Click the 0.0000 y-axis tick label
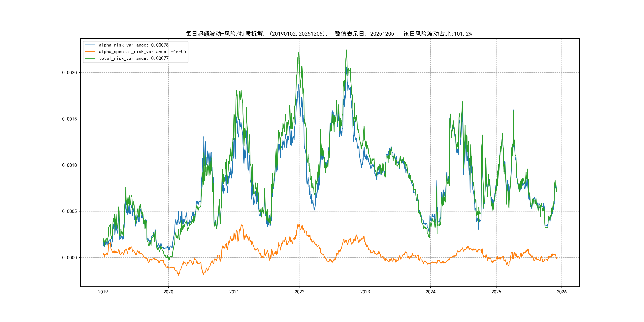Viewport: 644px width, 322px height. pos(70,258)
